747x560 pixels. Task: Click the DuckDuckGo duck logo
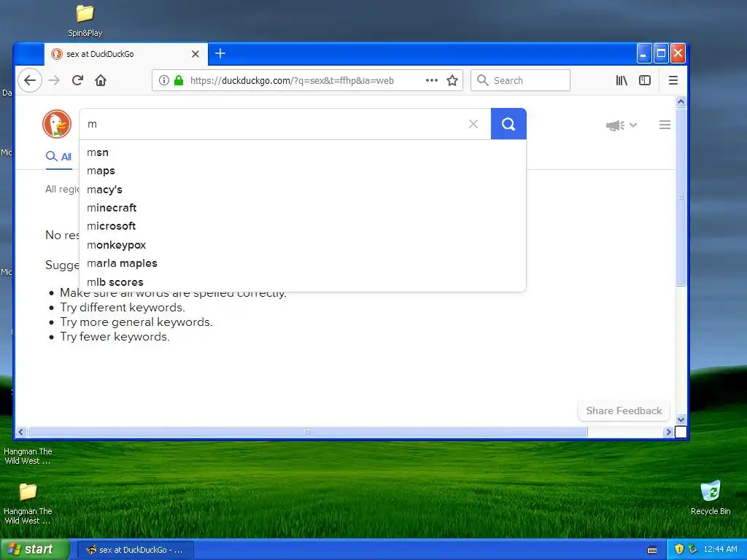57,124
